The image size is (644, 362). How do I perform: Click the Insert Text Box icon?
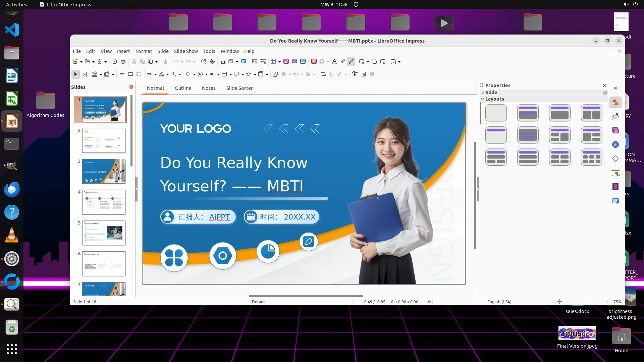click(314, 61)
